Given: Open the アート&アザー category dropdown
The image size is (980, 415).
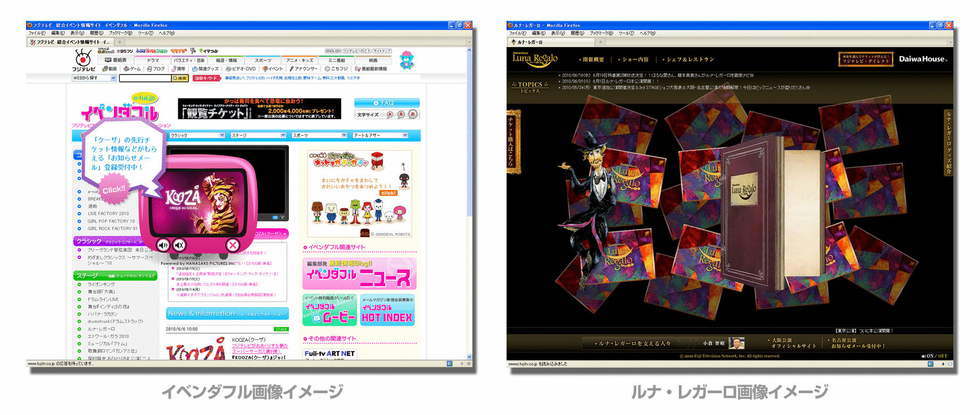Looking at the screenshot, I should [380, 135].
